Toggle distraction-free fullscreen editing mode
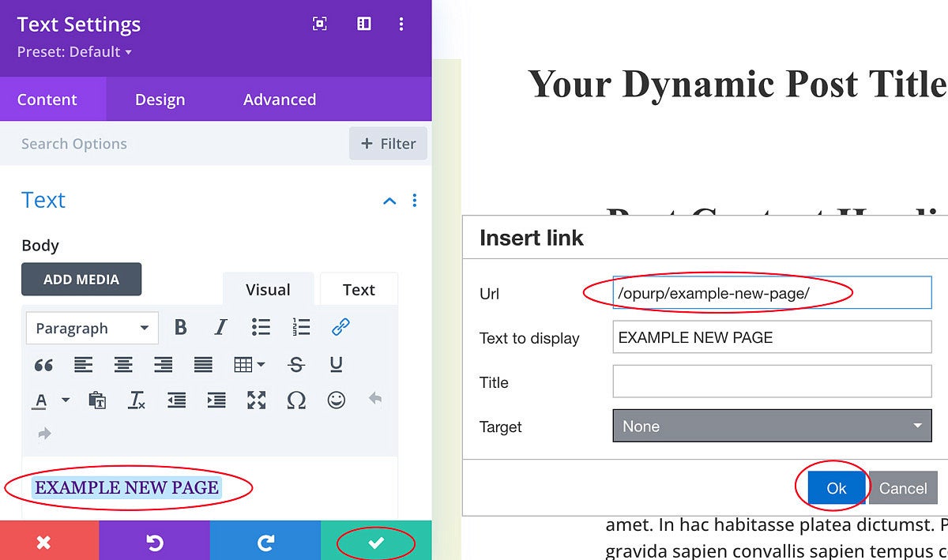Viewport: 948px width, 560px height. (x=256, y=400)
